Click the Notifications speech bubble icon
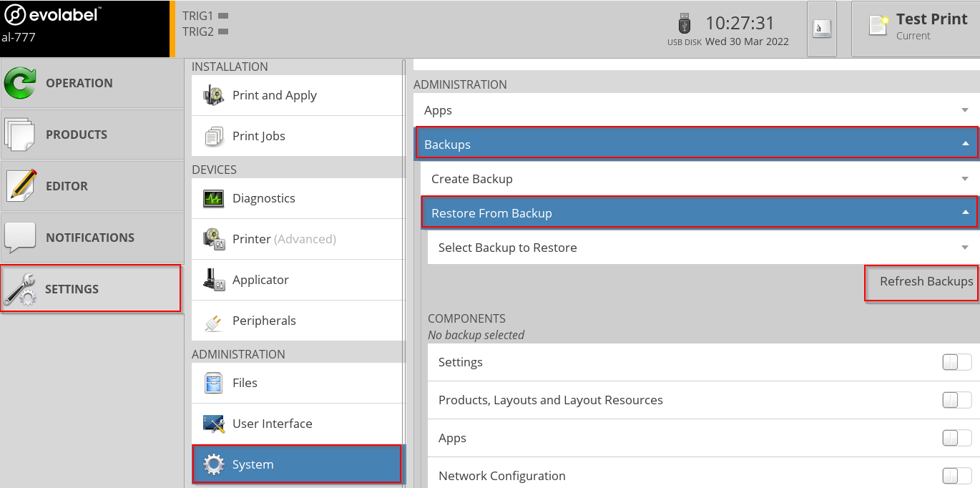980x488 pixels. click(20, 238)
